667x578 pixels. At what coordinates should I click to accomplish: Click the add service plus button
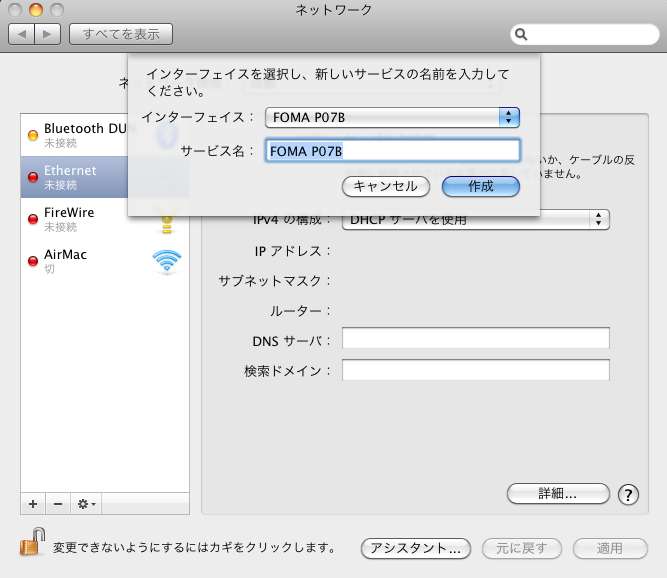33,503
